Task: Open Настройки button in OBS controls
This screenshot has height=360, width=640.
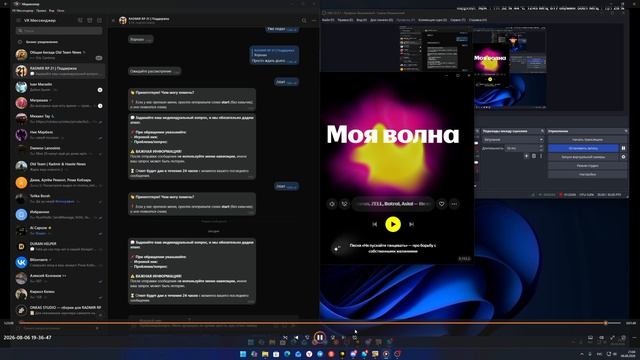Action: pyautogui.click(x=587, y=174)
